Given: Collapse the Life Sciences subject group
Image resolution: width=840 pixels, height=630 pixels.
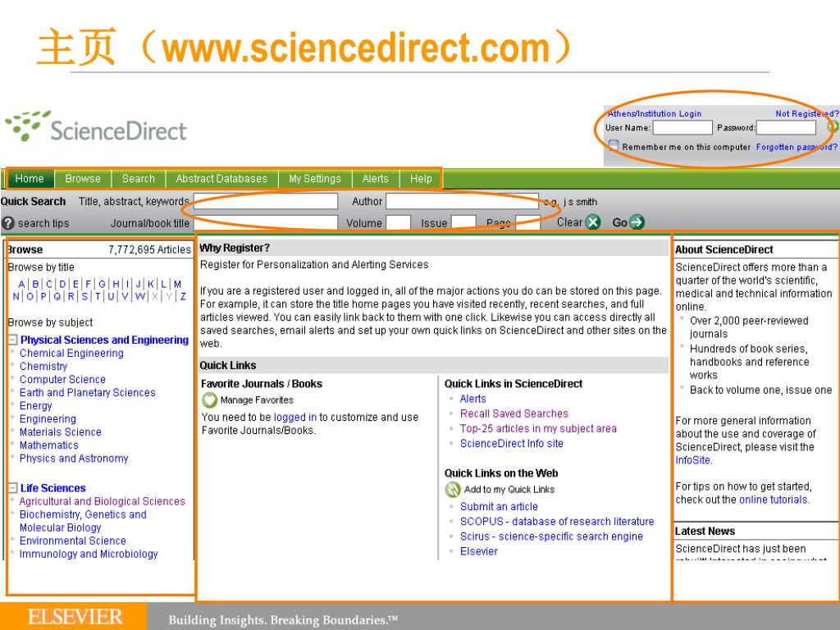Looking at the screenshot, I should [x=13, y=488].
